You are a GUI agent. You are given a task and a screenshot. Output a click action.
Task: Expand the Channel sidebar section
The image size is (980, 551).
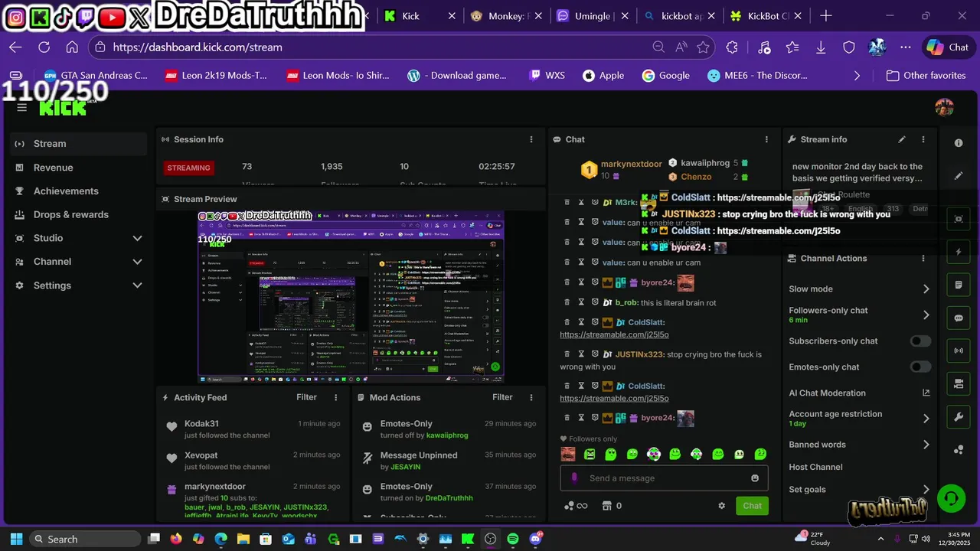click(137, 262)
